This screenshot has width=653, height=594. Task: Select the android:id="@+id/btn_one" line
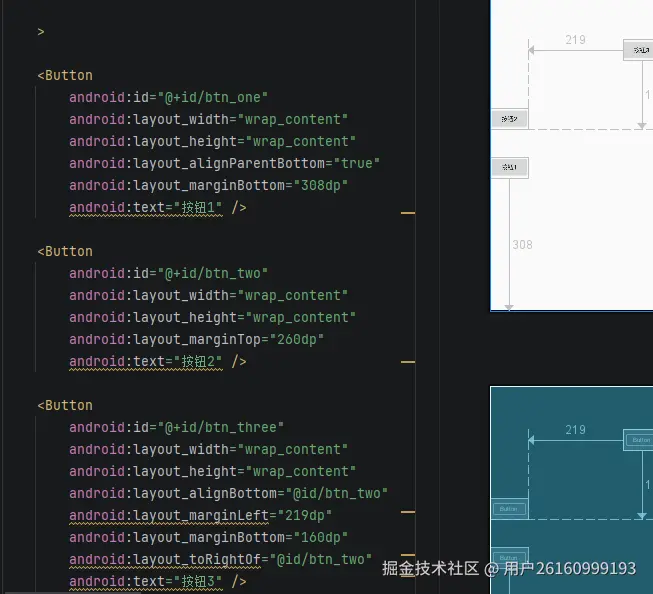(x=168, y=97)
